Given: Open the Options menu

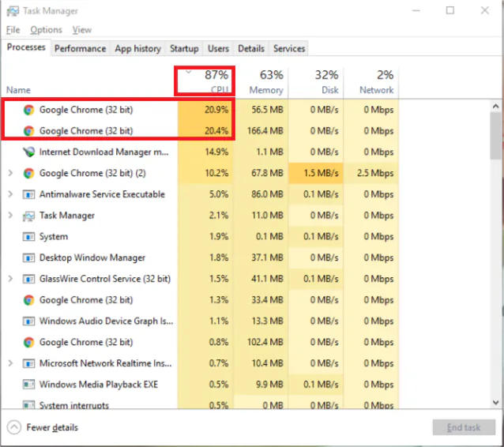Looking at the screenshot, I should click(46, 30).
